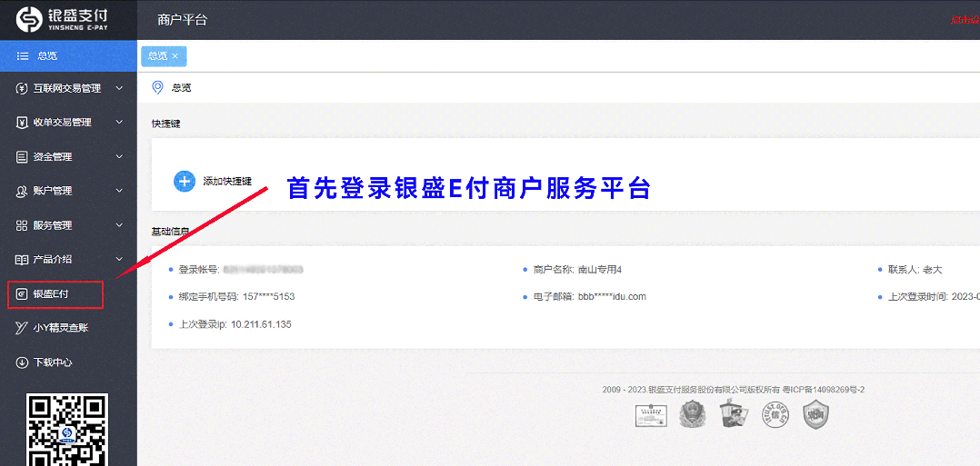The height and width of the screenshot is (466, 980).
Task: Expand 服务管理 with its chevron
Action: tap(119, 225)
